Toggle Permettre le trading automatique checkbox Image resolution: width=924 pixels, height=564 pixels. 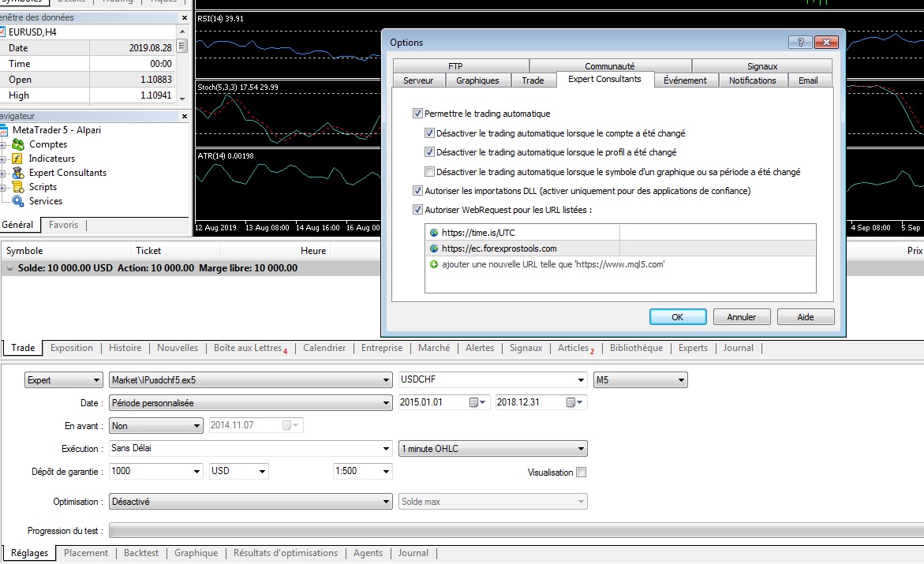pos(417,113)
